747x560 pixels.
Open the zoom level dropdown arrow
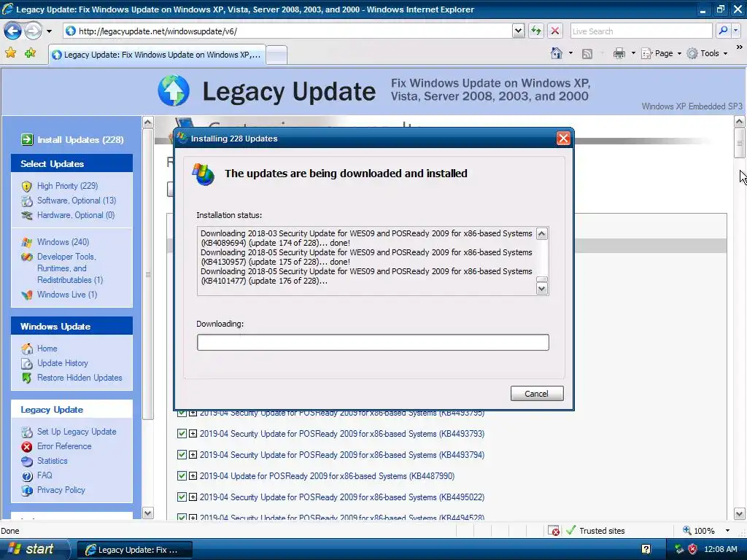pos(727,531)
